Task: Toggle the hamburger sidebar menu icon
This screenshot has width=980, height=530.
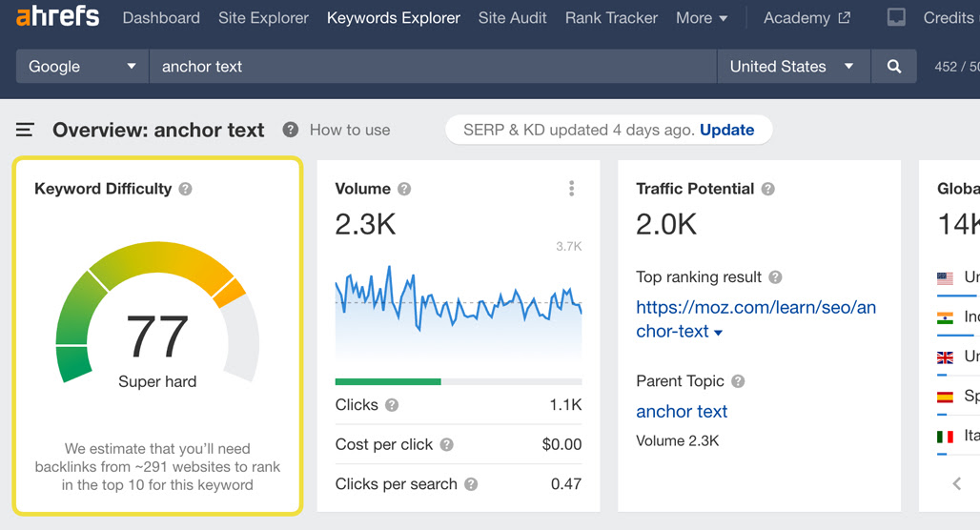Action: point(25,130)
